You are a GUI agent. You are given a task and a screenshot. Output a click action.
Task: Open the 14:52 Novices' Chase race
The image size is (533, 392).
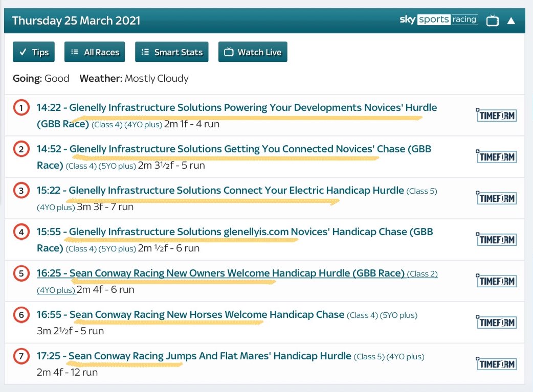point(234,157)
